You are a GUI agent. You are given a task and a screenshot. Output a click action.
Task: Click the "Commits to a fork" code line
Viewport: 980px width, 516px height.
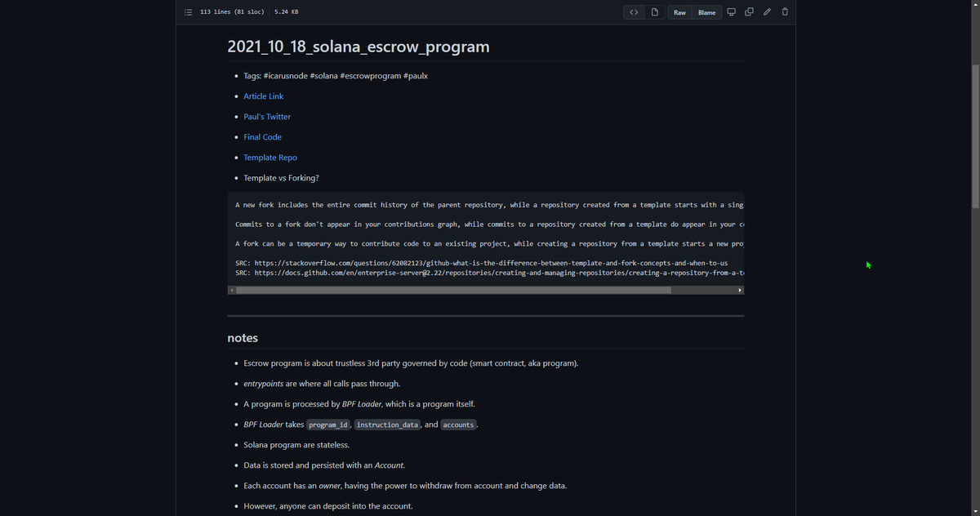489,225
